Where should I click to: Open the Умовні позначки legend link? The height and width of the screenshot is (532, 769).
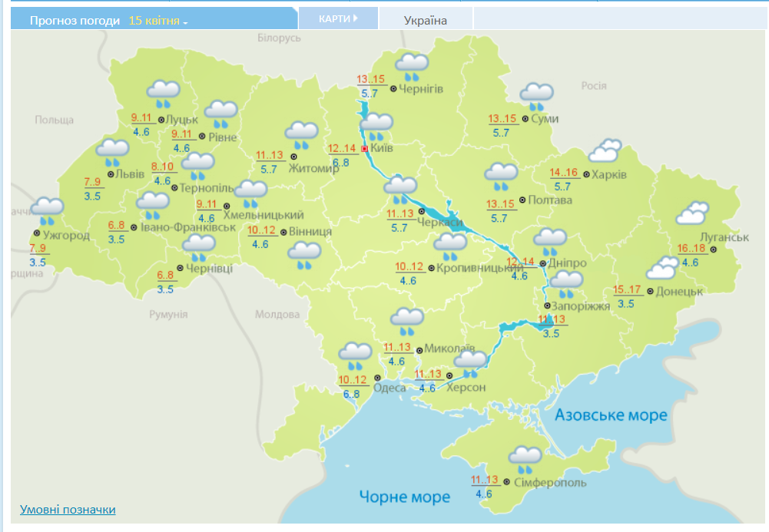click(x=68, y=510)
